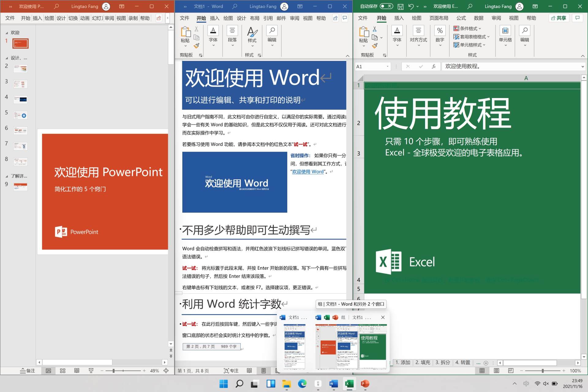Open Windows Start menu on taskbar
This screenshot has width=588, height=392.
pyautogui.click(x=224, y=383)
